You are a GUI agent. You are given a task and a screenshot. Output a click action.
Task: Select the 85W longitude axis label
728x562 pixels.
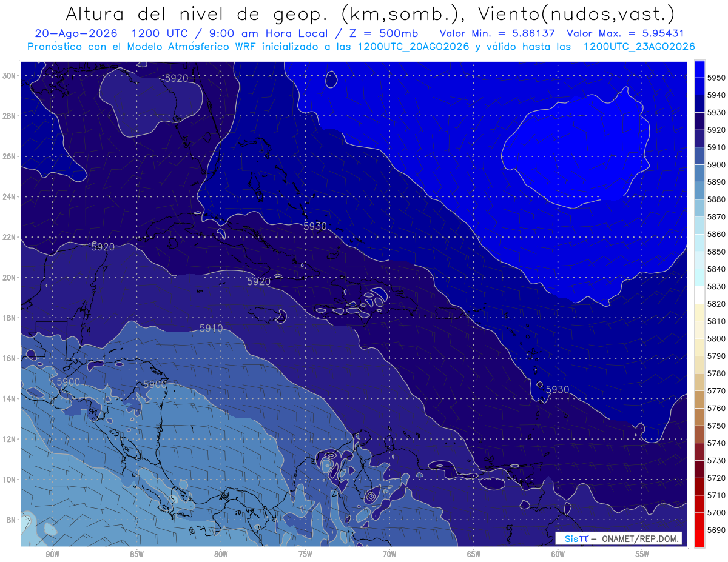pyautogui.click(x=136, y=555)
